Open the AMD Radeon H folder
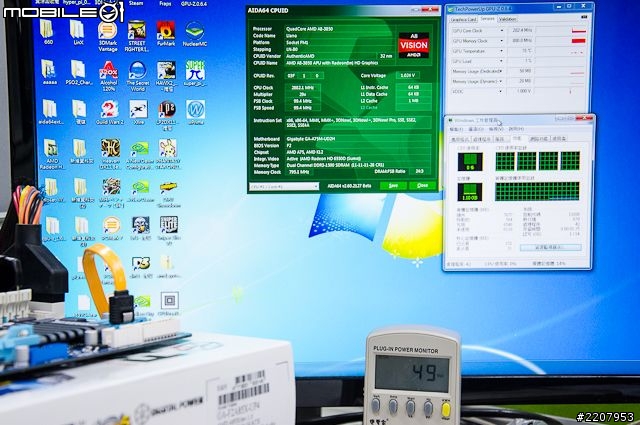 pos(51,154)
